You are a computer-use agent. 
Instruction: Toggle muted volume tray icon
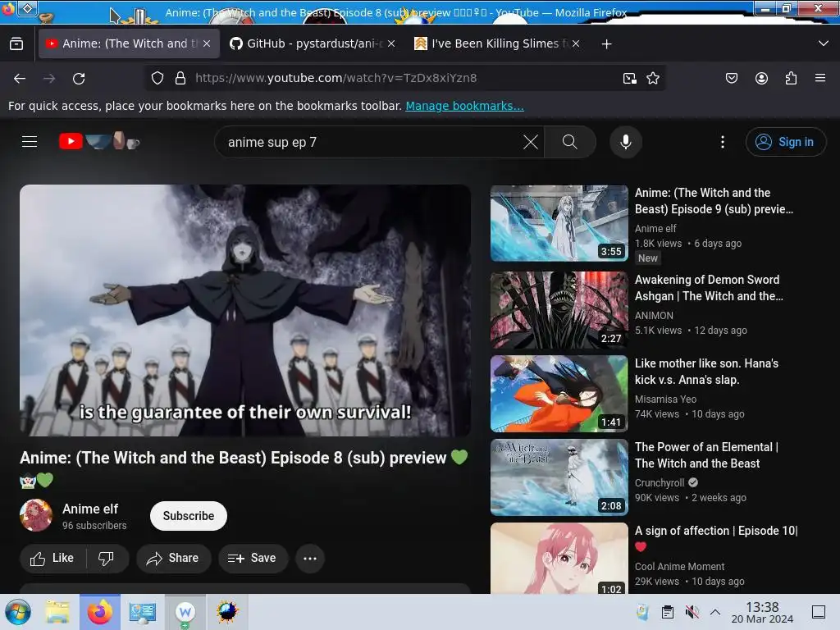coord(692,612)
